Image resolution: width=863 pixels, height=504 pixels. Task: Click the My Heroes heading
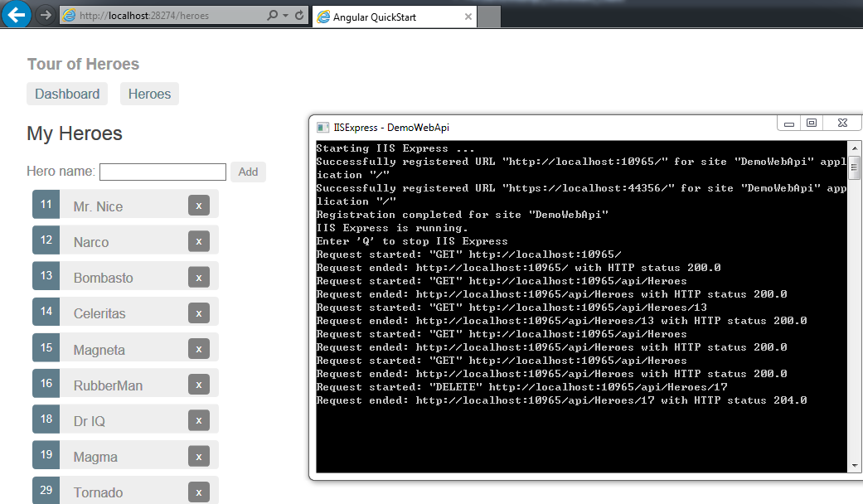(75, 133)
